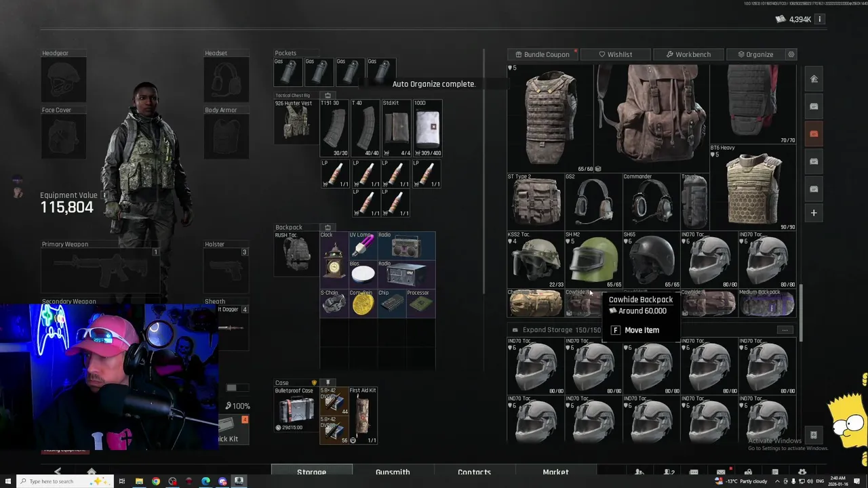Image resolution: width=868 pixels, height=488 pixels.
Task: Select the first Gas grenade in Pockets
Action: coord(289,71)
